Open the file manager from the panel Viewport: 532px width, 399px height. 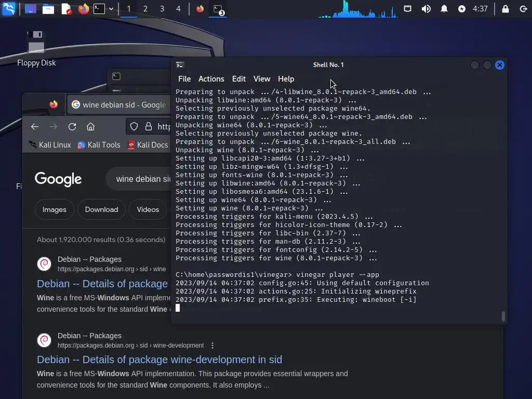pos(48,8)
